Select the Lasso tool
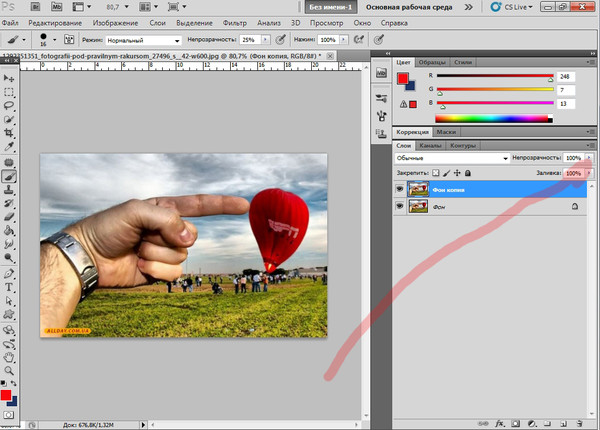 click(x=9, y=106)
